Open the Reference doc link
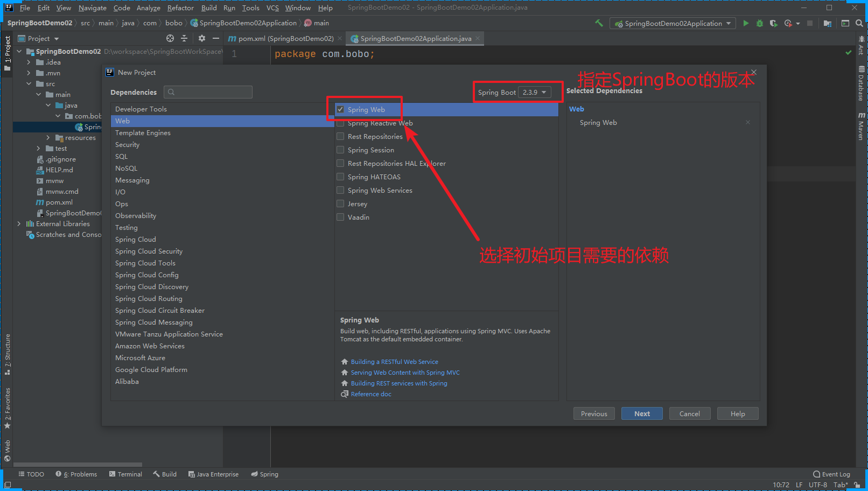The height and width of the screenshot is (491, 868). click(371, 394)
